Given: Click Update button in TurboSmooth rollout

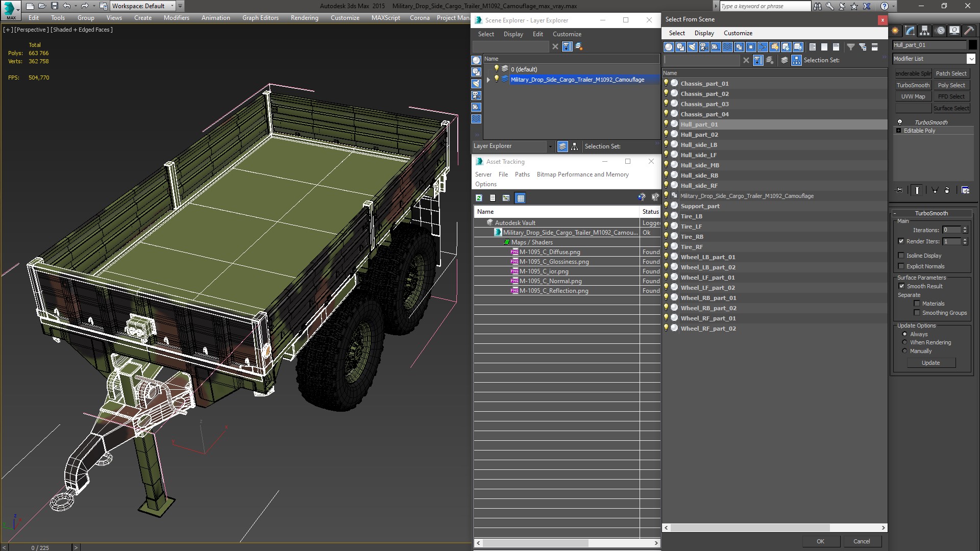Looking at the screenshot, I should pos(931,363).
